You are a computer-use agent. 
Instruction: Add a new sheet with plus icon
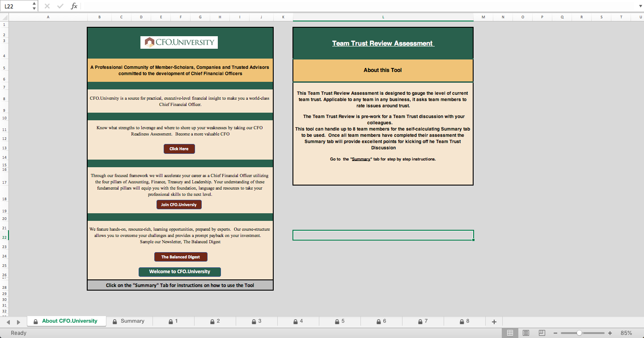(494, 322)
